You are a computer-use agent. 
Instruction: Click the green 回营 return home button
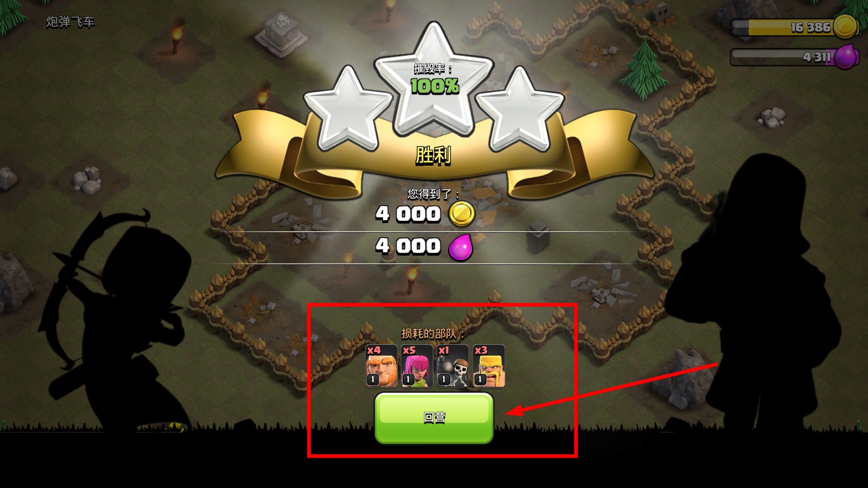point(434,418)
